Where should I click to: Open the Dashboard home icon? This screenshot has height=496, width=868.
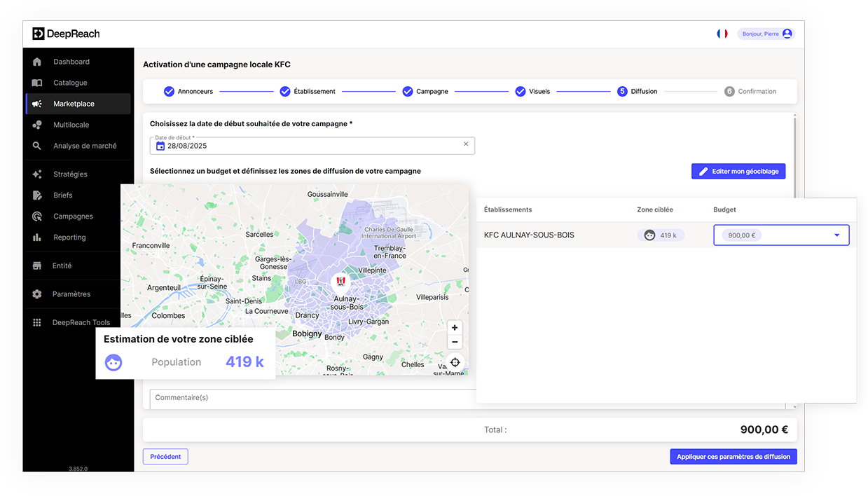tap(37, 62)
